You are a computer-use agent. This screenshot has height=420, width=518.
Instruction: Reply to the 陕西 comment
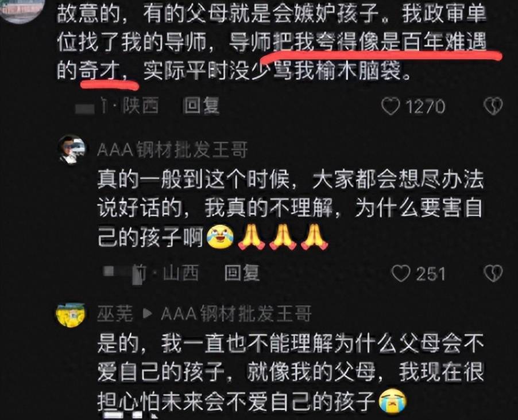[201, 106]
